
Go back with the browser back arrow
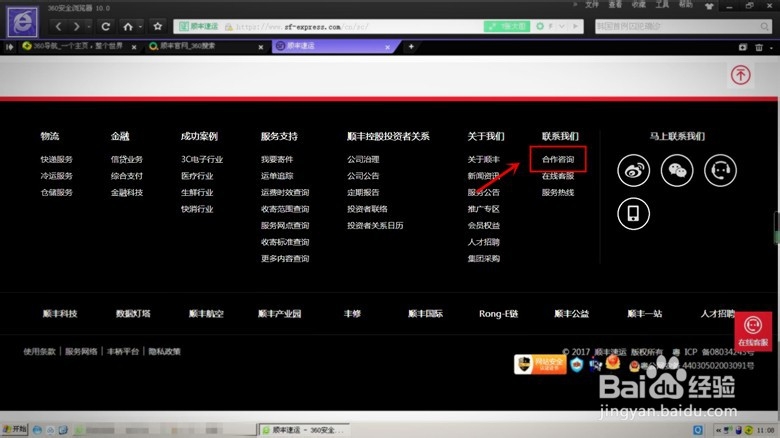point(59,26)
